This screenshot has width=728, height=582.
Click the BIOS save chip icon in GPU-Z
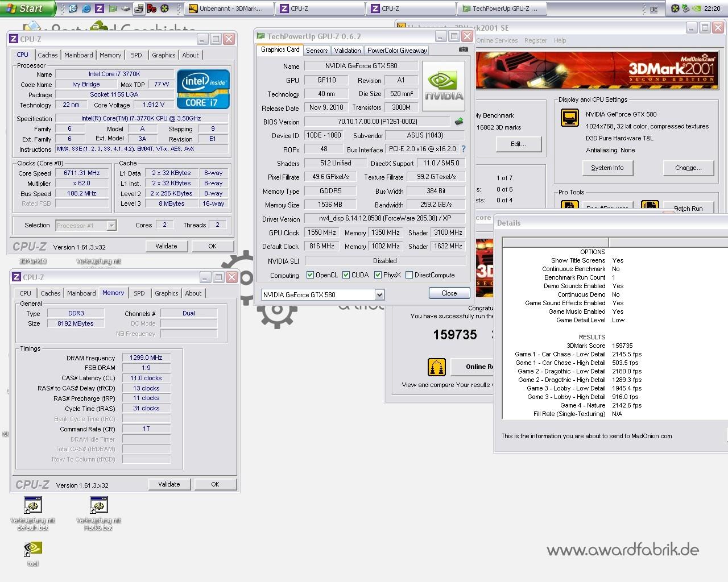tap(459, 121)
